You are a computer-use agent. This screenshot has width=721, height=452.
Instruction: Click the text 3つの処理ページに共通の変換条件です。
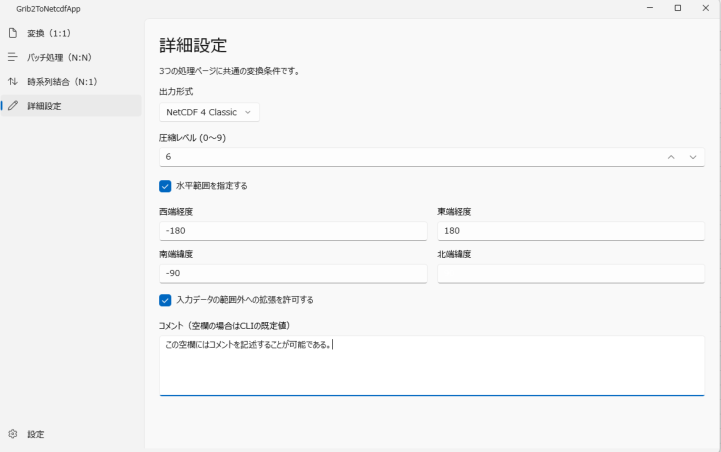pos(229,71)
